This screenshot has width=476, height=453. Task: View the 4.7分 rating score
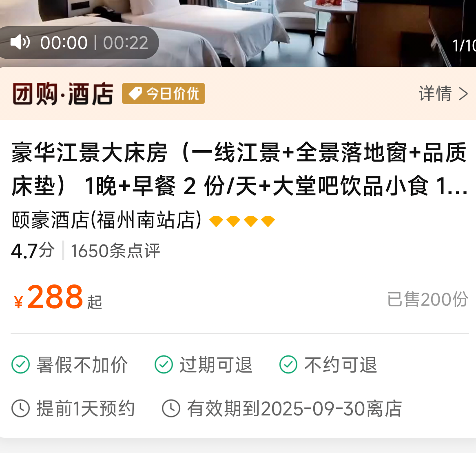coord(33,251)
